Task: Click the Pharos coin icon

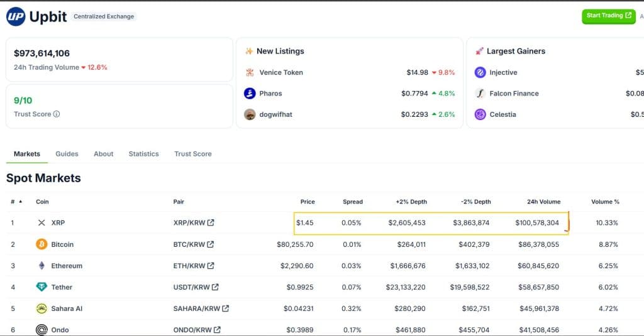Action: pos(250,94)
